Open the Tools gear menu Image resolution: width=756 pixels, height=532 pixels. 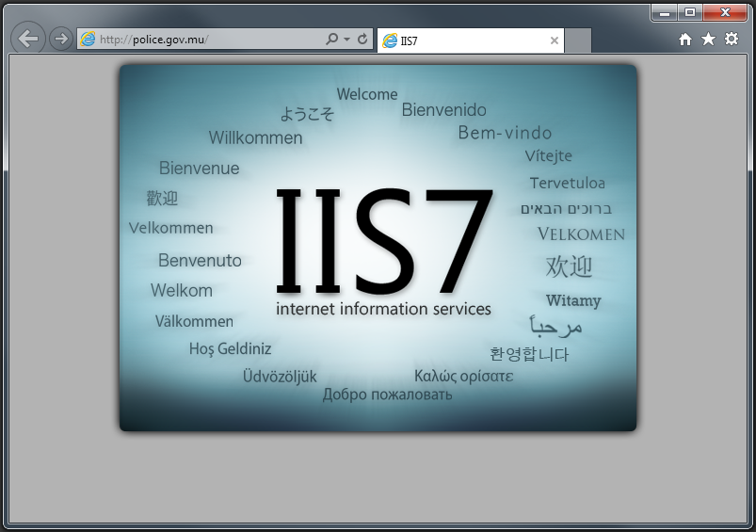(732, 39)
